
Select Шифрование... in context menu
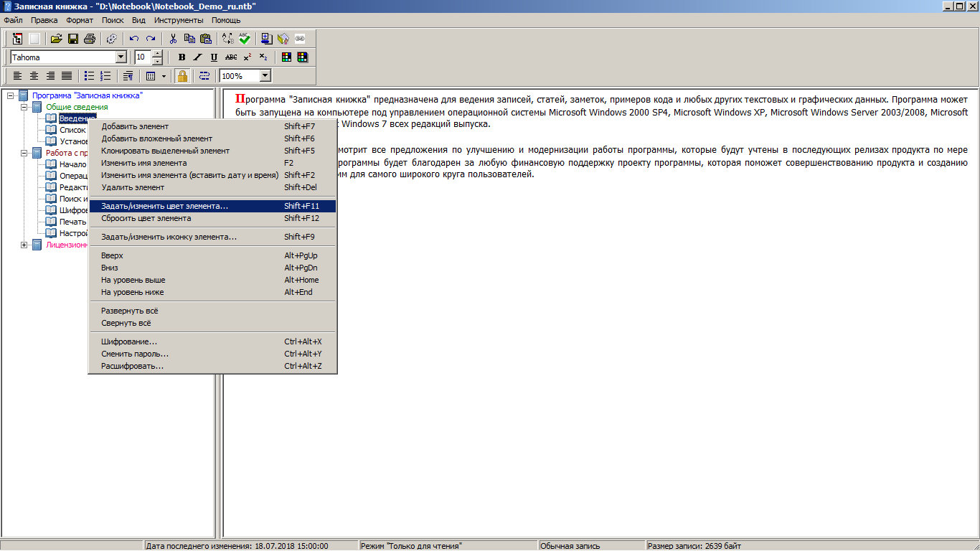[129, 342]
